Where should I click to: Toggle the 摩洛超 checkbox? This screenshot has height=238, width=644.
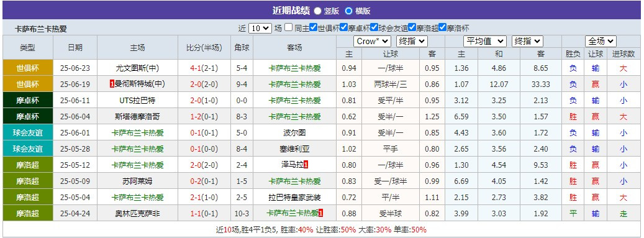click(x=412, y=27)
